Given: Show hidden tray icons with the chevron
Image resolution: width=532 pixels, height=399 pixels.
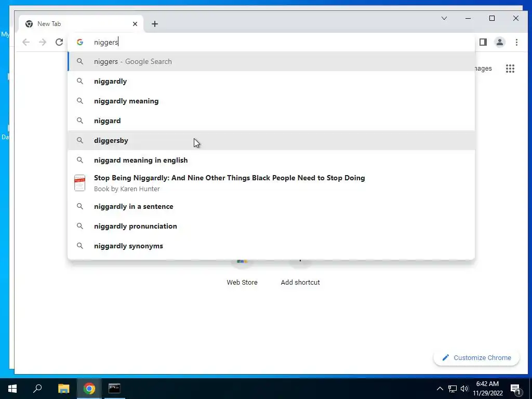Looking at the screenshot, I should 440,389.
